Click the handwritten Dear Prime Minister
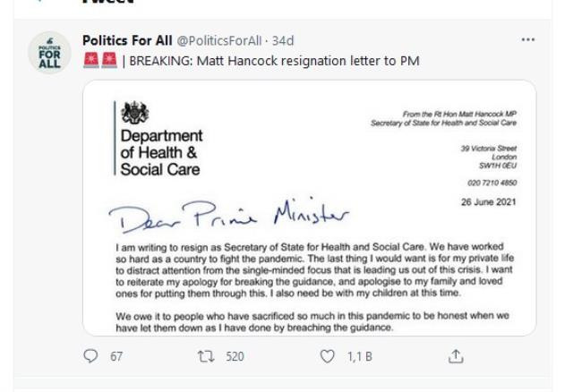 click(226, 213)
